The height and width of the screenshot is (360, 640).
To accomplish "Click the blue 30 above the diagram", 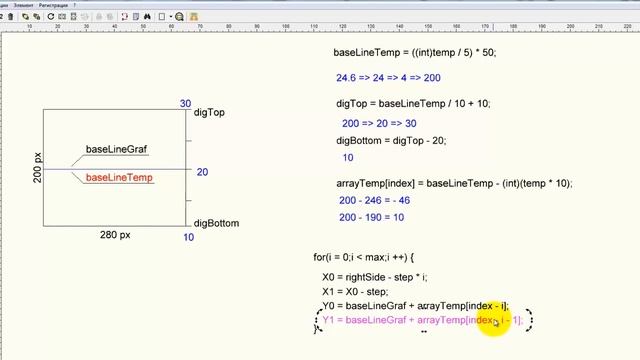I will click(x=185, y=104).
